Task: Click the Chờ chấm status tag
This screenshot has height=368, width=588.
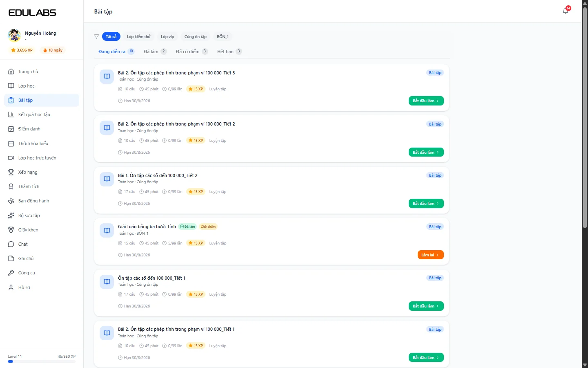Action: 208,227
